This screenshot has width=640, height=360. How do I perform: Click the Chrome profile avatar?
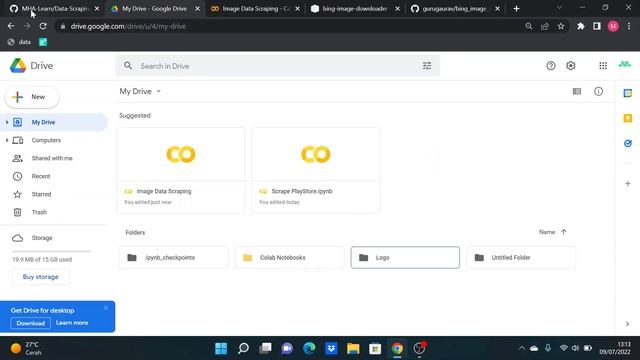613,26
